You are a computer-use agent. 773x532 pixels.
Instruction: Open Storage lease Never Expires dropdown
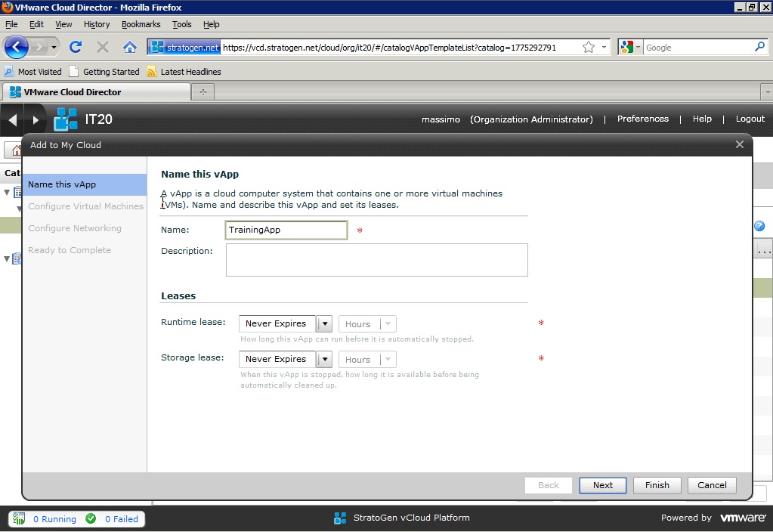[x=286, y=359]
